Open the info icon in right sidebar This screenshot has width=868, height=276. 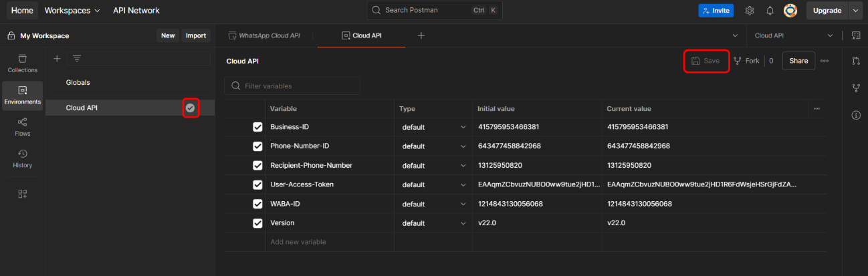[x=855, y=115]
